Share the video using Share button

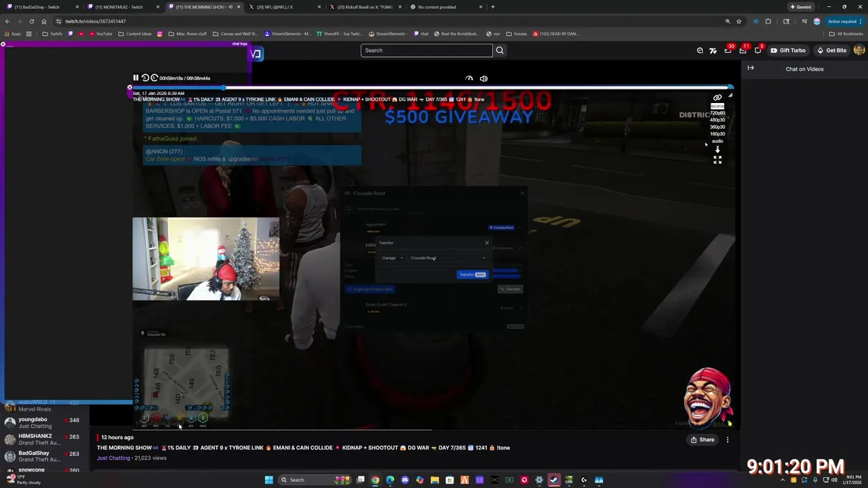[703, 440]
